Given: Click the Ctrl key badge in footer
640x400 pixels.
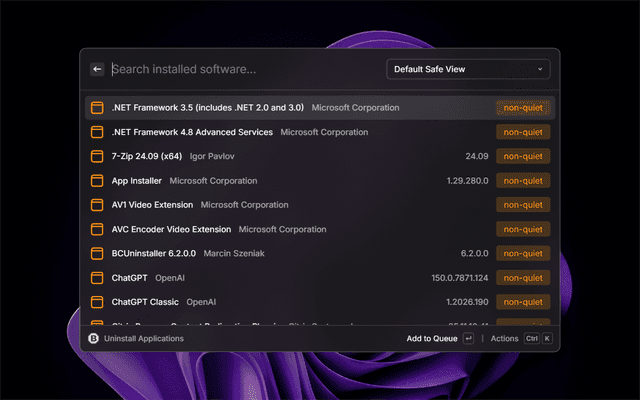Looking at the screenshot, I should coord(532,338).
